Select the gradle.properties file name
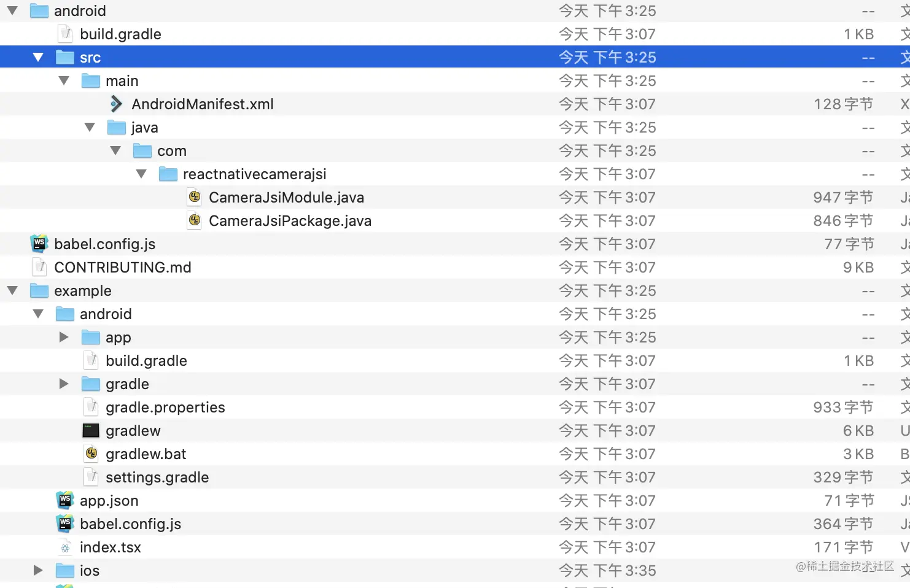The height and width of the screenshot is (588, 910). coord(165,407)
